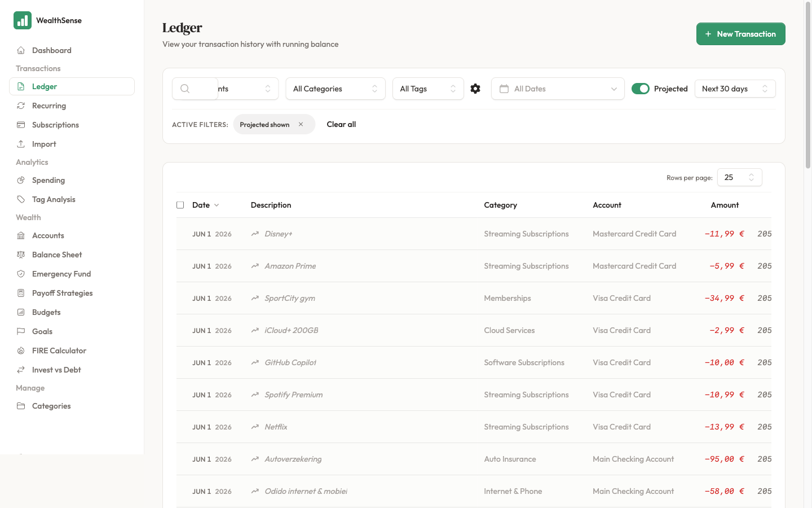Viewport: 812px width, 508px height.
Task: Click the Spending pie chart icon
Action: [x=21, y=180]
